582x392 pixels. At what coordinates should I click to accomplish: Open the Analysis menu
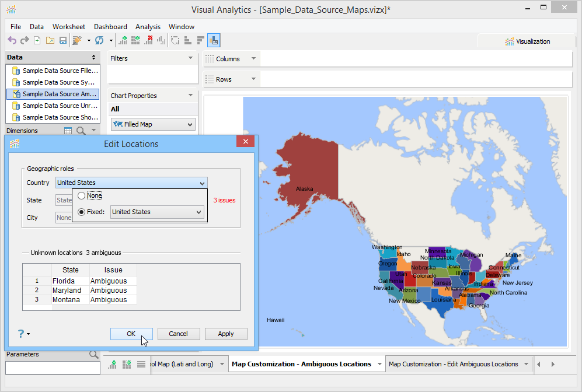(x=148, y=27)
